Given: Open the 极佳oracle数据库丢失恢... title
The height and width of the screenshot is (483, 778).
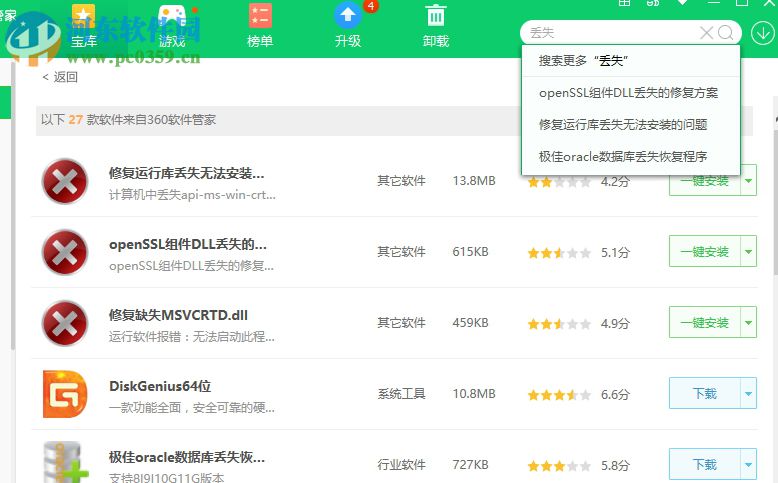Looking at the screenshot, I should click(187, 457).
